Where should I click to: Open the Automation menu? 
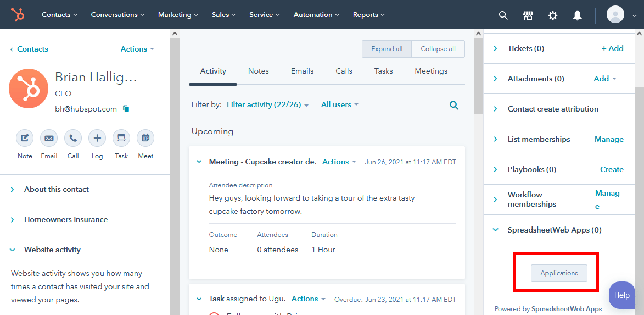316,15
